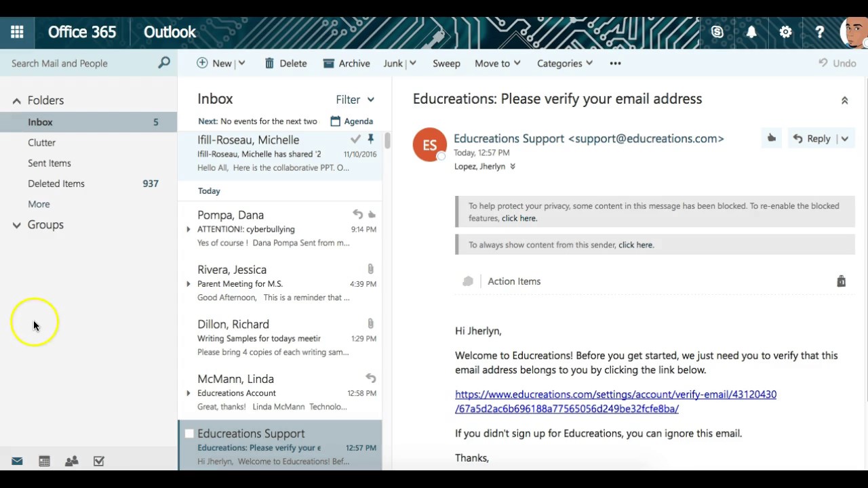Open the Agenda calendar button
This screenshot has height=488, width=868.
pyautogui.click(x=351, y=121)
